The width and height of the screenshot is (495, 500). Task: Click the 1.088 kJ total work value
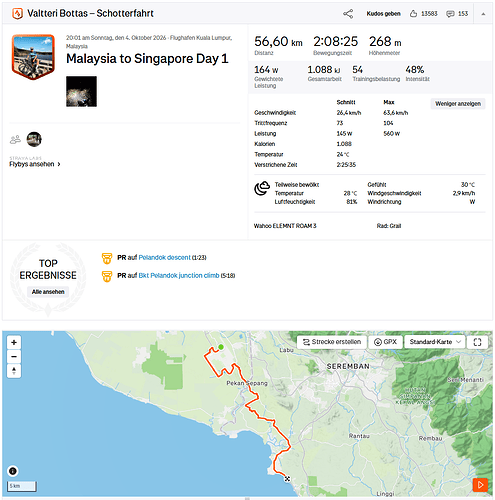pos(324,70)
